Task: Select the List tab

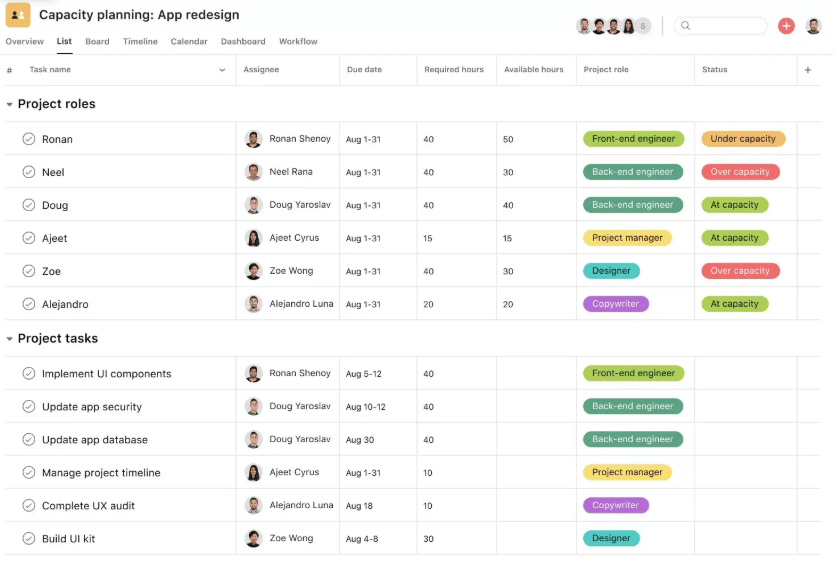Action: pyautogui.click(x=64, y=42)
